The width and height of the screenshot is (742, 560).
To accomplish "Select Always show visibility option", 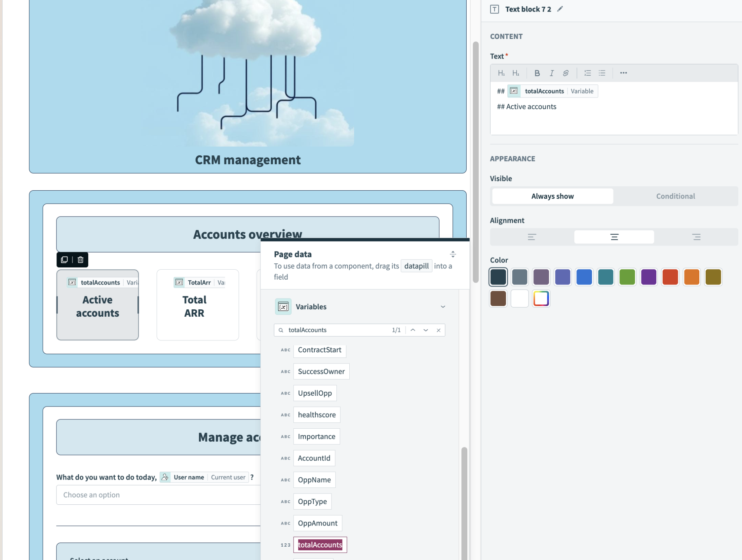I will [552, 196].
